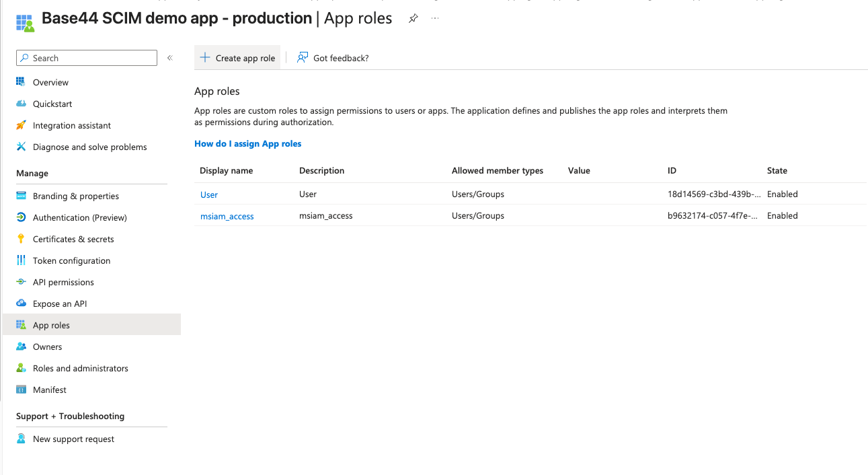The width and height of the screenshot is (868, 475).
Task: Open Branding & properties
Action: [x=76, y=196]
